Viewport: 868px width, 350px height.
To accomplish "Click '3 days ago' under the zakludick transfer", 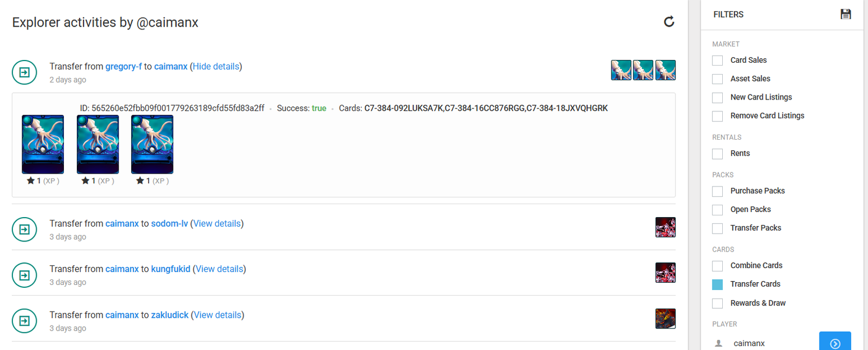I will 68,328.
